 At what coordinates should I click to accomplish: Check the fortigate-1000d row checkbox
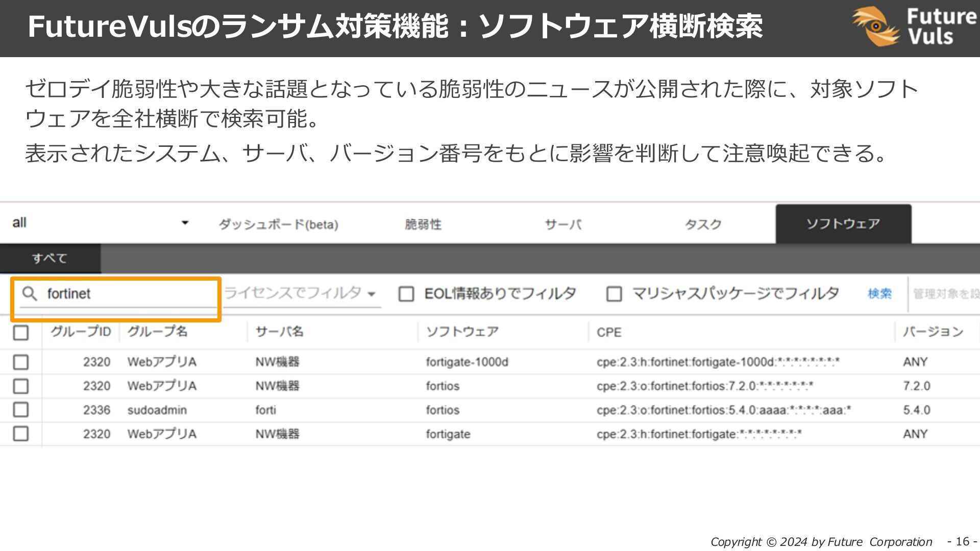20,362
